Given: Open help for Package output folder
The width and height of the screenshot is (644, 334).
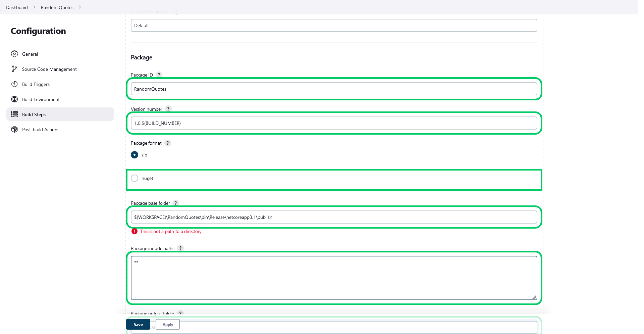Looking at the screenshot, I should coord(180,313).
